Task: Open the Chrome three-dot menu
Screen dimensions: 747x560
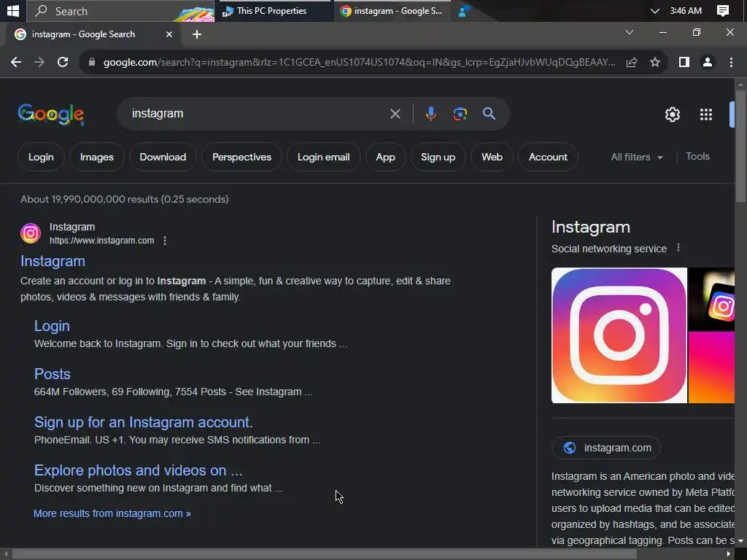Action: (x=731, y=63)
